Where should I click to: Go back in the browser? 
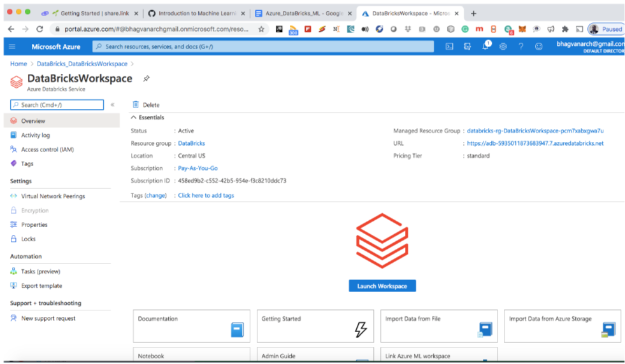[x=11, y=29]
